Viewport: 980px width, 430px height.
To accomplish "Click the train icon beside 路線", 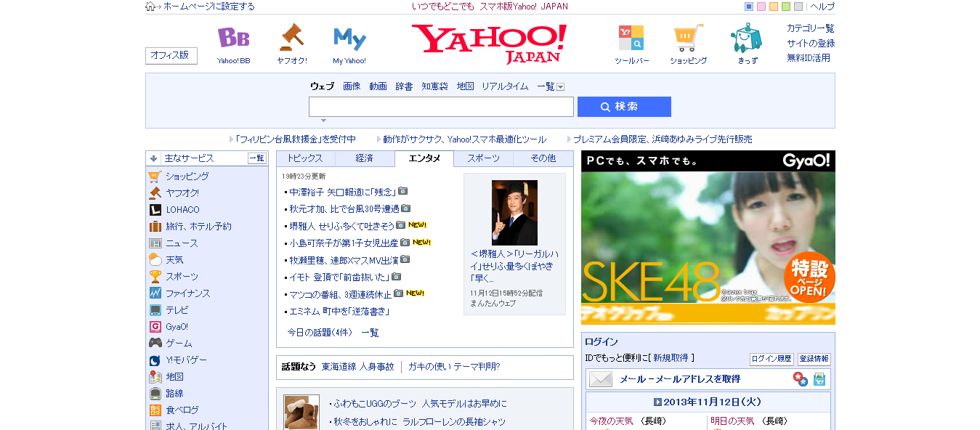I will 155,394.
